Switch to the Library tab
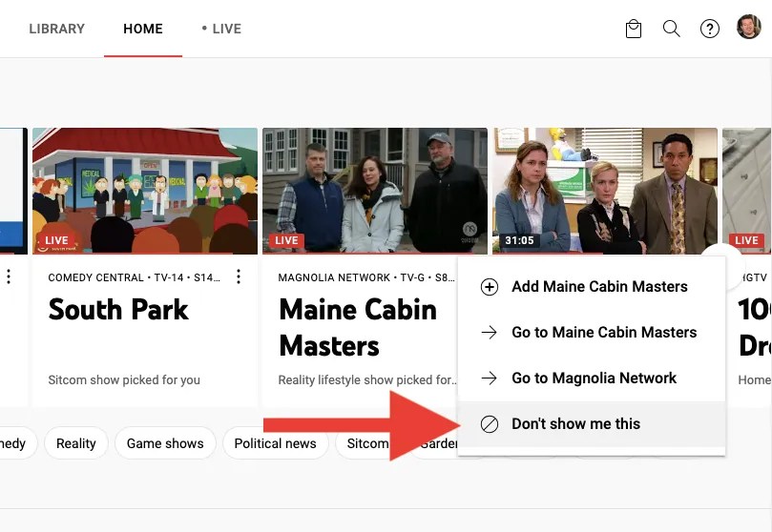The image size is (772, 532). tap(56, 29)
